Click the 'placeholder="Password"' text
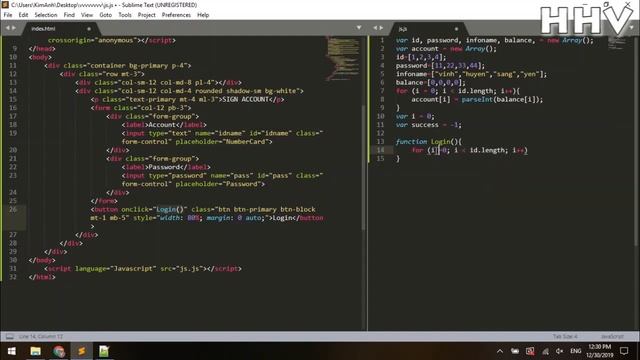The height and width of the screenshot is (360, 640). 220,184
